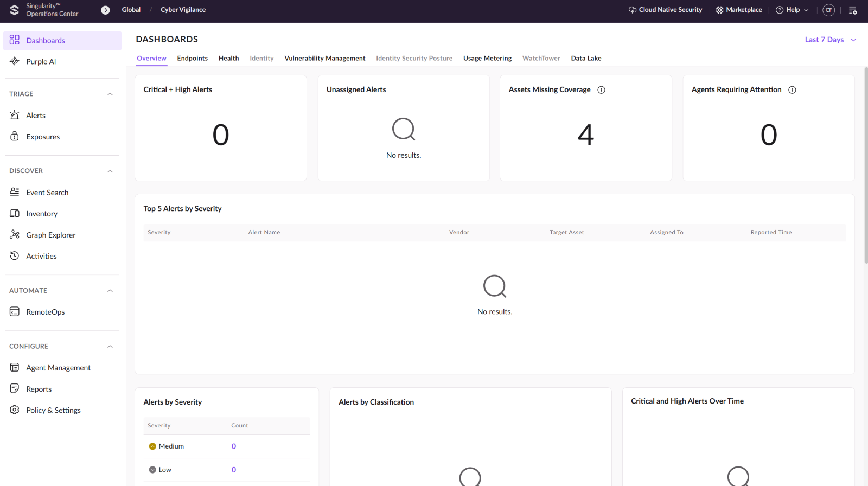Show info for Assets Missing Coverage
The image size is (868, 486).
click(601, 90)
